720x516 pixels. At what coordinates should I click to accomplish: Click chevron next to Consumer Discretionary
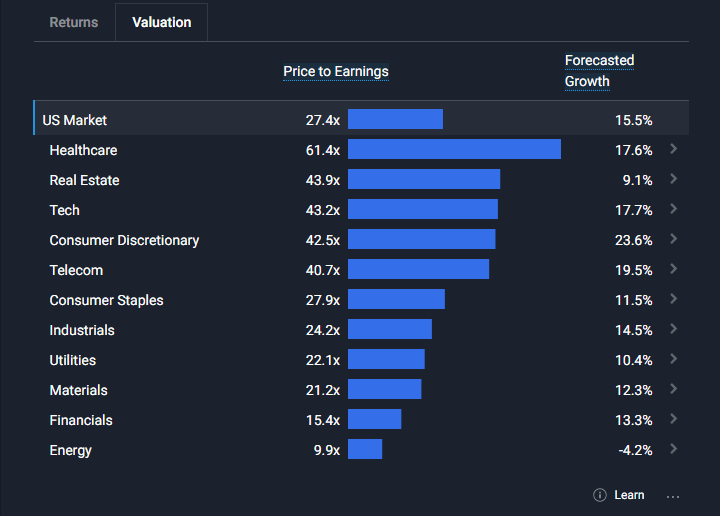(674, 239)
